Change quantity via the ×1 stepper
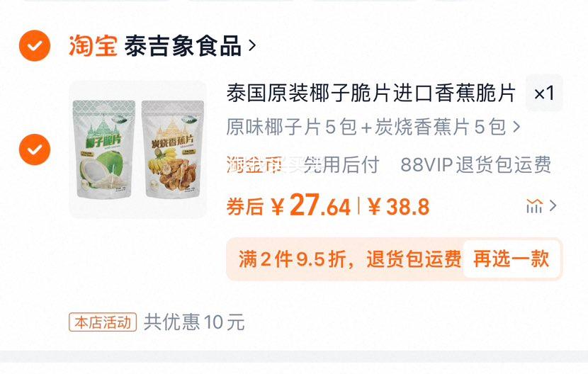The width and height of the screenshot is (588, 374). [544, 93]
